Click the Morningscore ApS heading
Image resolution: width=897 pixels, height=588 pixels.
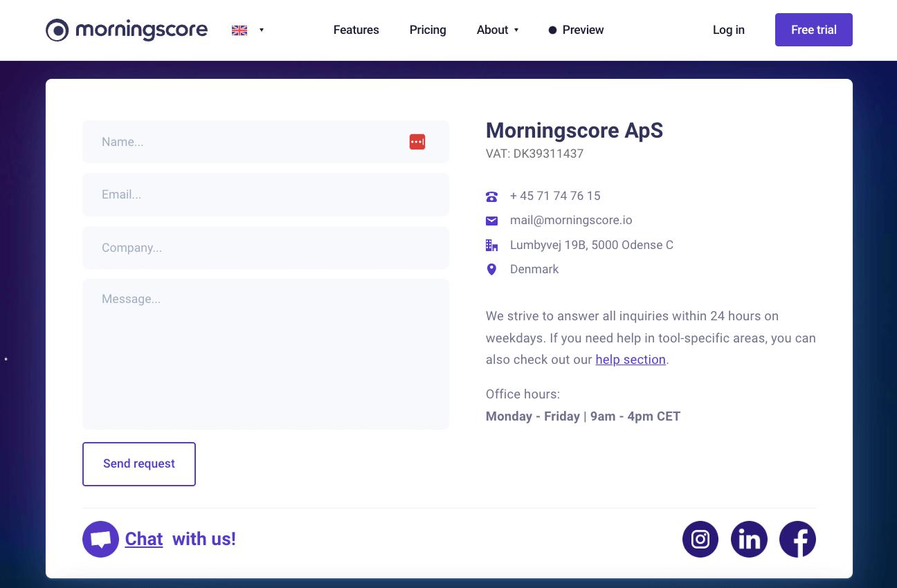point(574,130)
